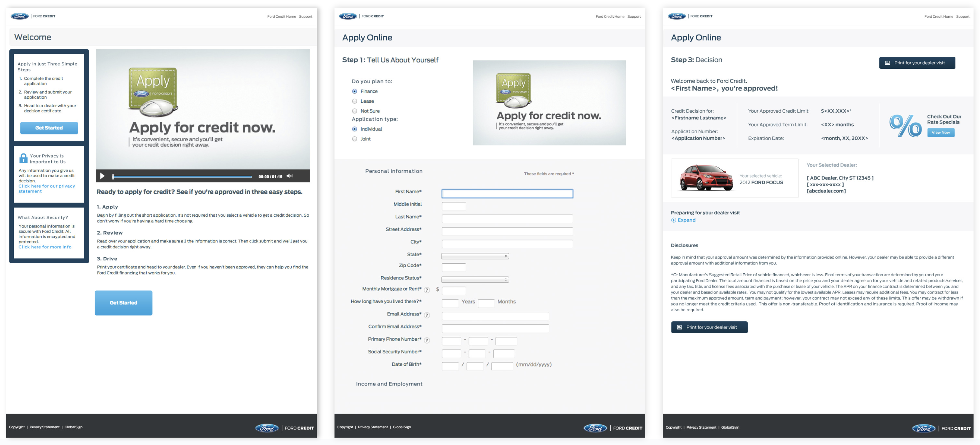Focus the Months lived there field
This screenshot has width=980, height=445.
(x=486, y=303)
